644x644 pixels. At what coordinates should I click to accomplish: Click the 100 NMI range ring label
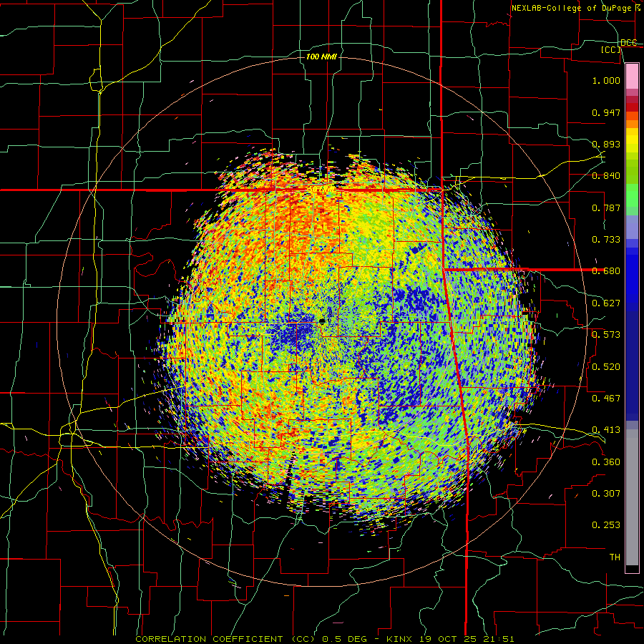[x=321, y=57]
